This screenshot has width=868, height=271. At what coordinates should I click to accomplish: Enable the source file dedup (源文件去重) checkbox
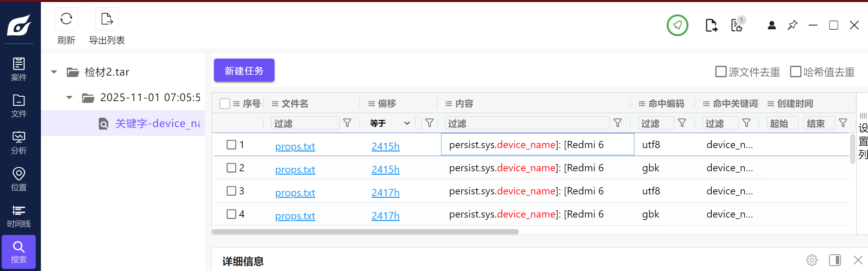coord(720,72)
